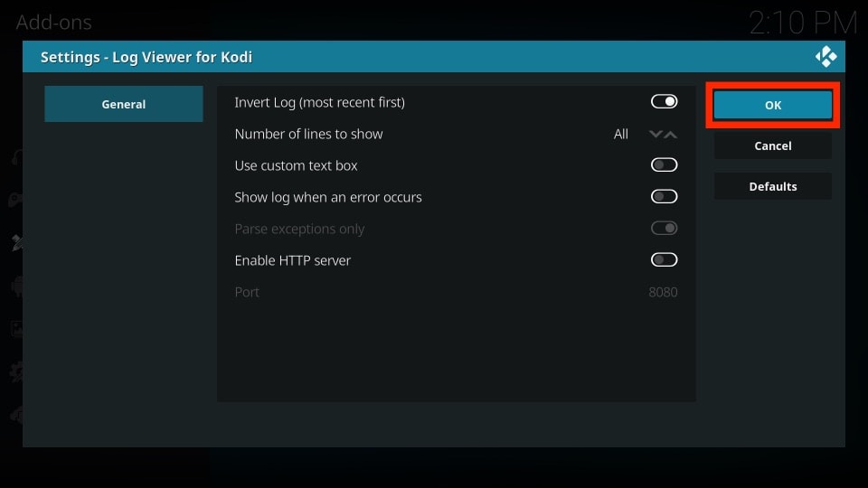Reset settings using the Defaults button
Viewport: 868px width, 488px height.
[x=773, y=186]
